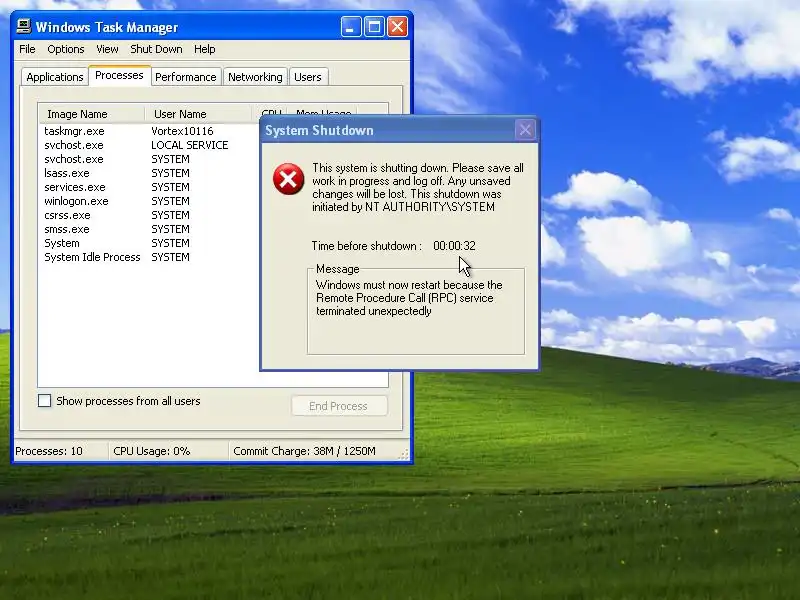Click the Task Manager resize grip corner
Viewport: 800px width, 600px height.
404,454
